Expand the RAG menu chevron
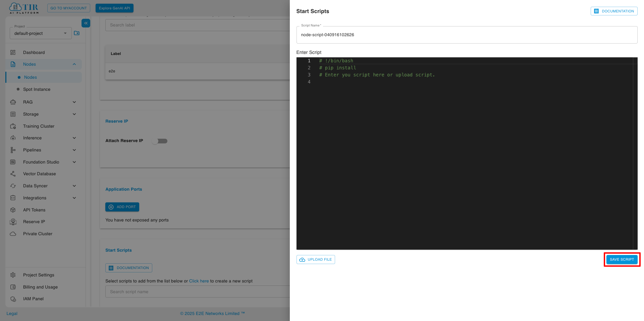Viewport: 644px width, 321px height. (74, 102)
